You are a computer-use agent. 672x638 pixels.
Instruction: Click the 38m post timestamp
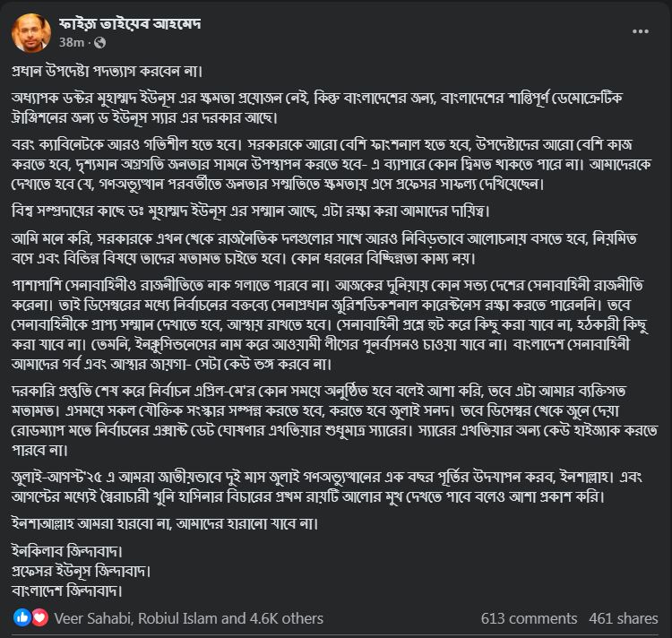click(x=72, y=42)
